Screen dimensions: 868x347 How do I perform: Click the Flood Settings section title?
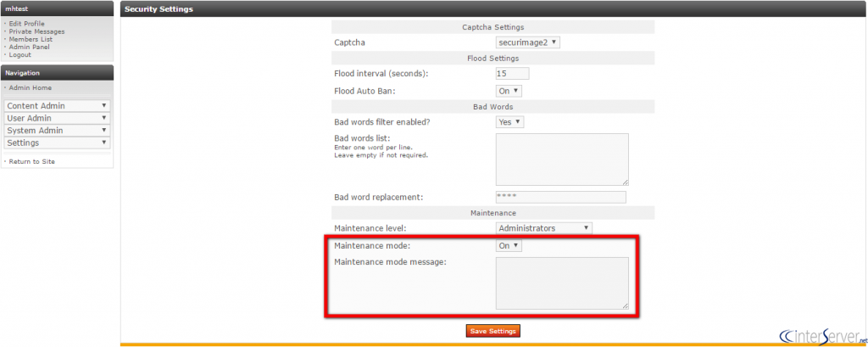pos(492,59)
